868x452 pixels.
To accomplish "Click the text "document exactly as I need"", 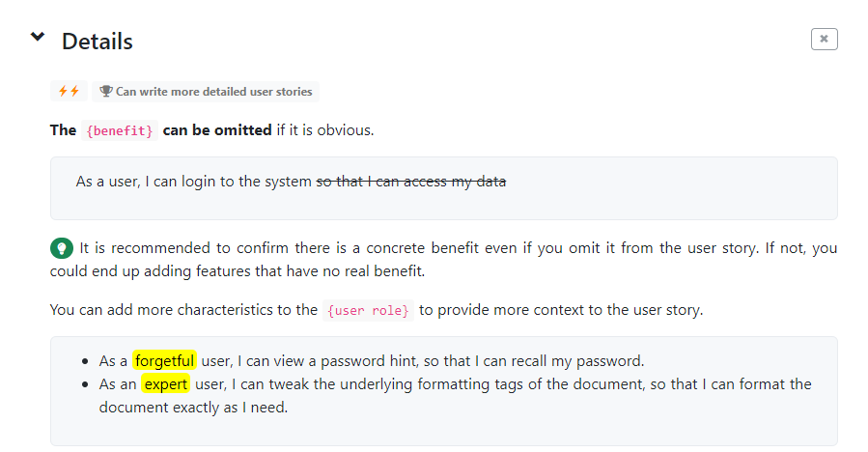I will pos(193,408).
